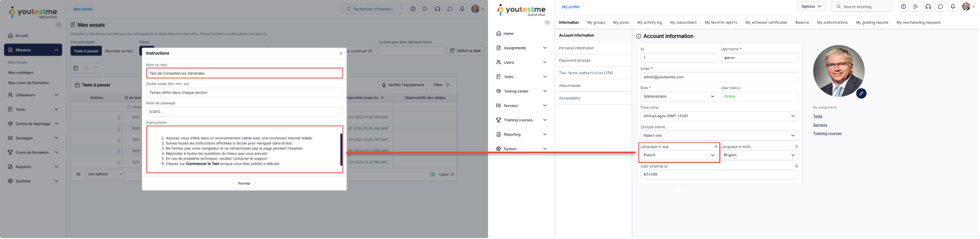
Task: Click info icon next to Language in app
Action: point(716,146)
